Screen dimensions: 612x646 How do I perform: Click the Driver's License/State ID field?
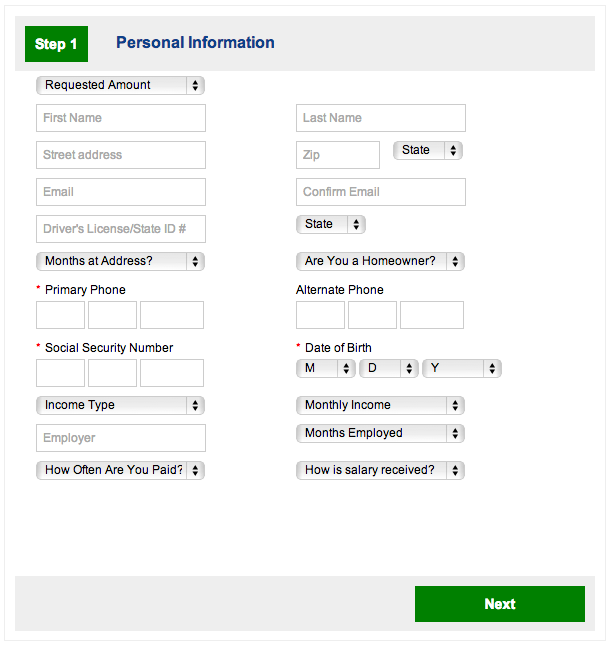[x=121, y=229]
